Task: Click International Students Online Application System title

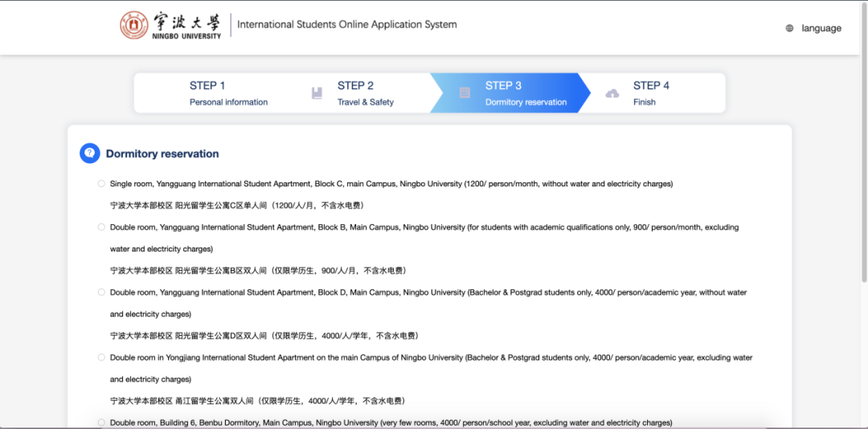Action: coord(346,25)
